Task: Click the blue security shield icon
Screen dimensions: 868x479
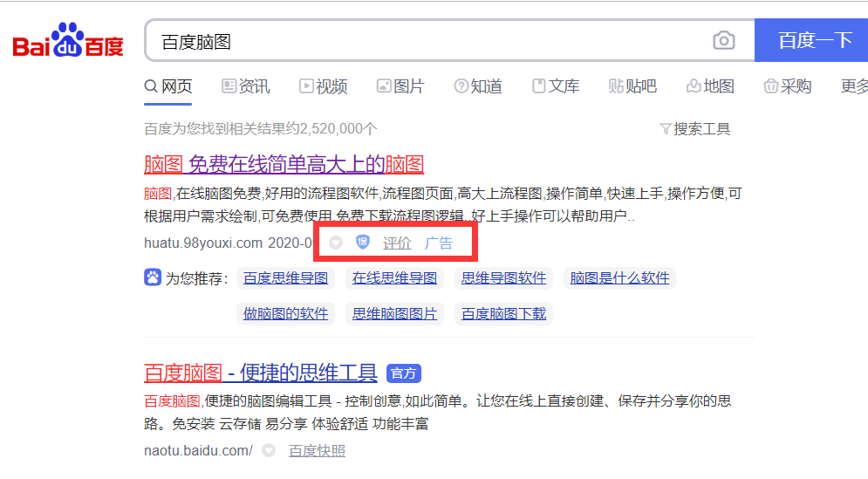Action: [363, 243]
